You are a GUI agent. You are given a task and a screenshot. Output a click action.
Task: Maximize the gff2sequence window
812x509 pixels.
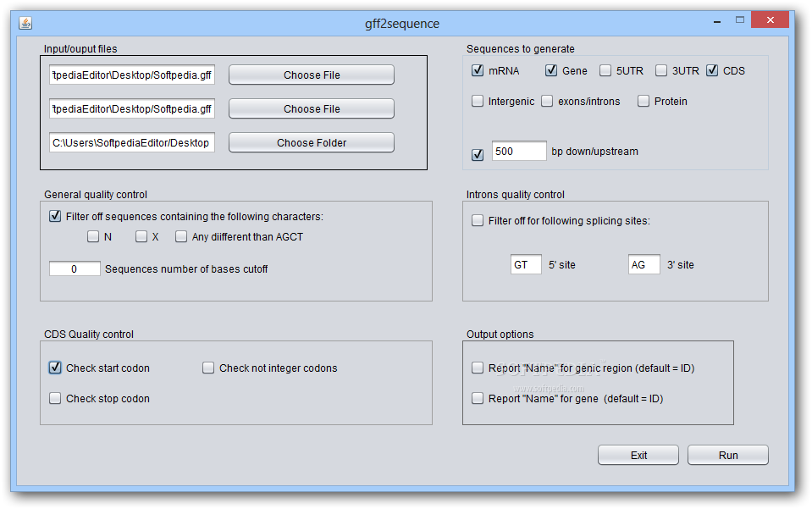tap(740, 20)
